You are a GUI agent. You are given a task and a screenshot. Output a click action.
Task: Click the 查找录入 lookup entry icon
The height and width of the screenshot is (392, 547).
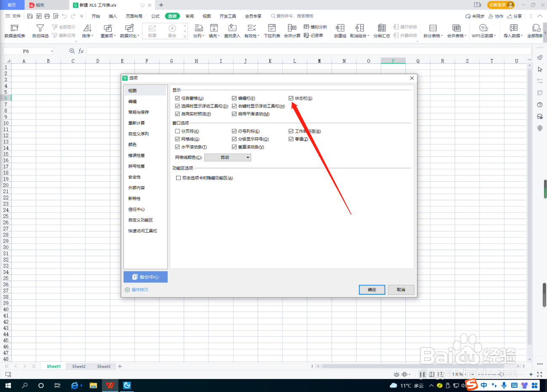tap(232, 28)
